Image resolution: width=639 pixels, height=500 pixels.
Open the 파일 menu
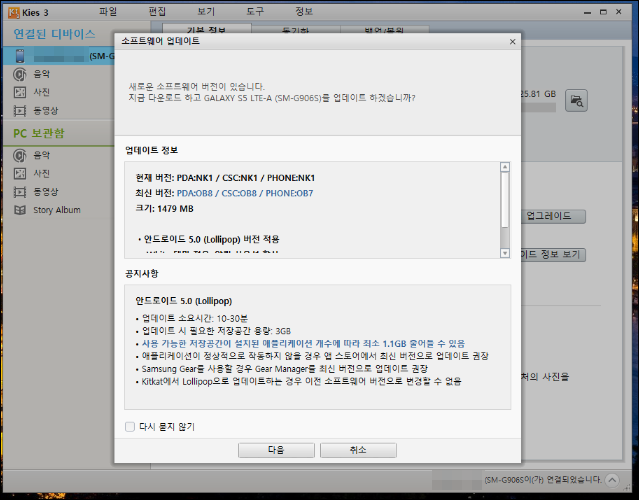108,11
